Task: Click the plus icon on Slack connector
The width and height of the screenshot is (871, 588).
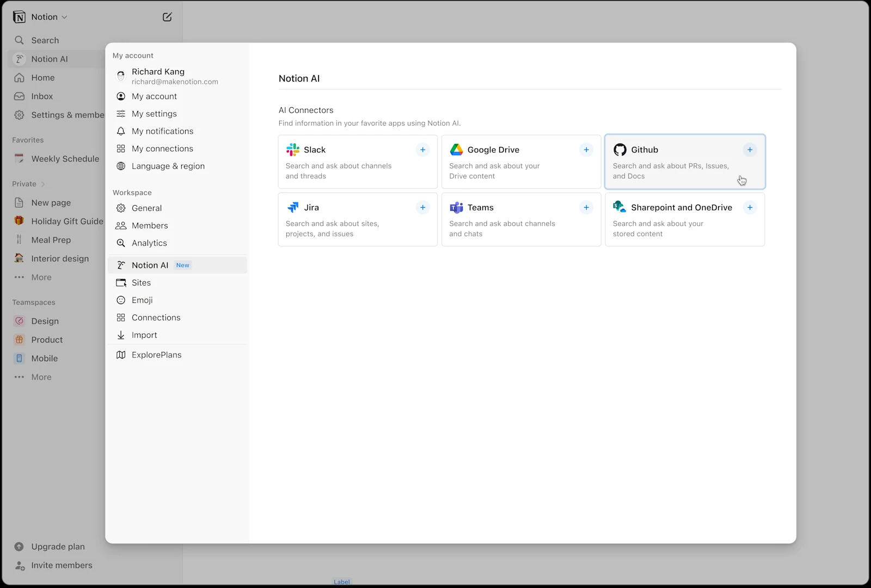Action: click(423, 150)
